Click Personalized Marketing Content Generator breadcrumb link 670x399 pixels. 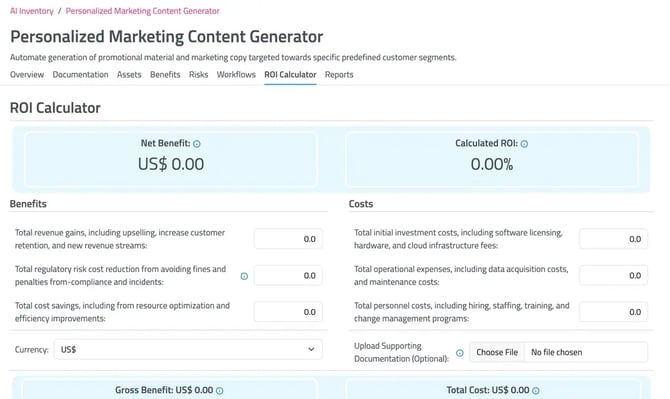[x=142, y=11]
